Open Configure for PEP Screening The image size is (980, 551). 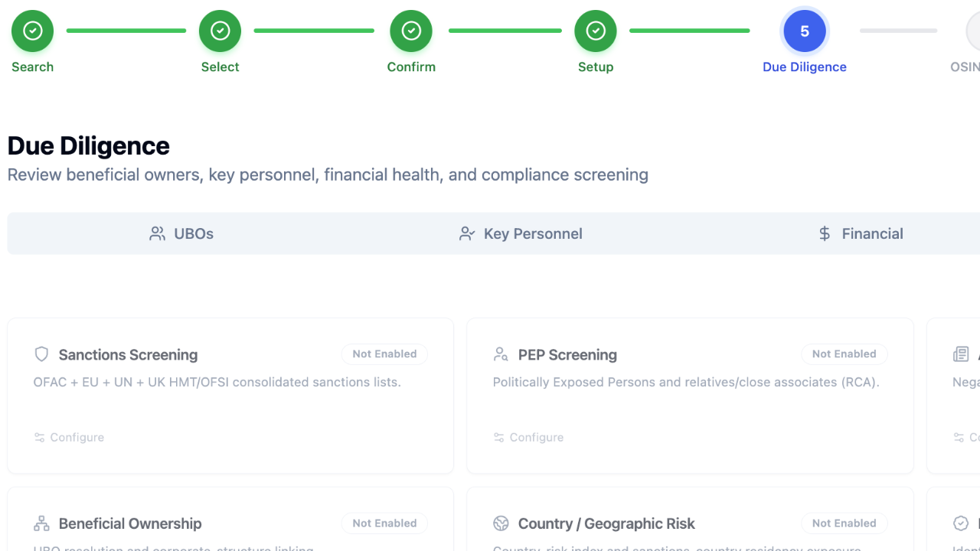529,438
